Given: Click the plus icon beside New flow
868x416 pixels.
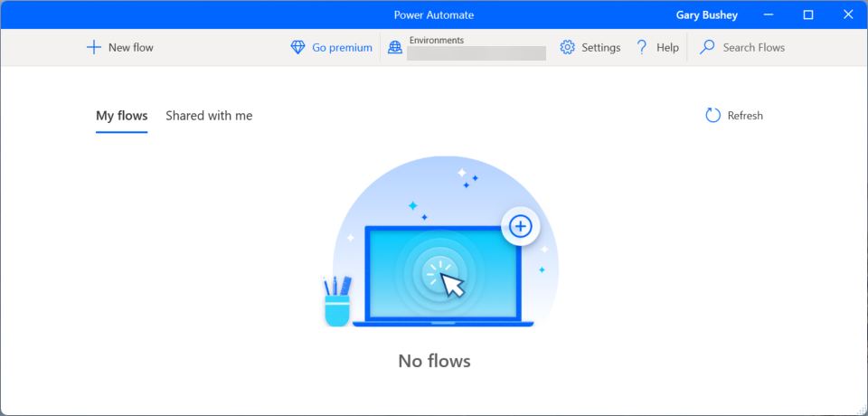Looking at the screenshot, I should (94, 48).
